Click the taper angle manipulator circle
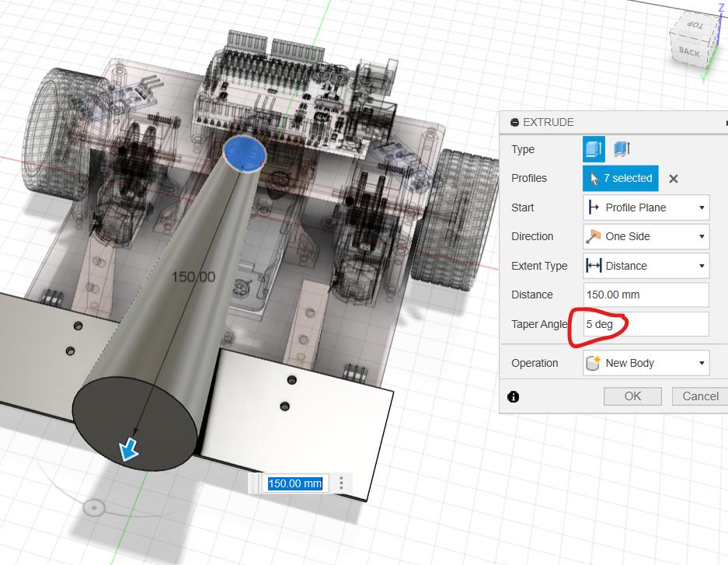728x565 pixels. (x=94, y=508)
